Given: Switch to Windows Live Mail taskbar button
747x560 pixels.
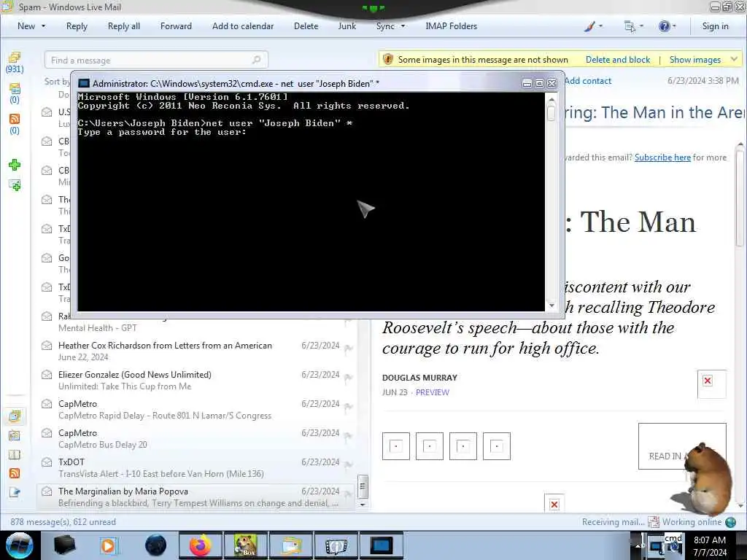Looking at the screenshot, I should [x=291, y=545].
